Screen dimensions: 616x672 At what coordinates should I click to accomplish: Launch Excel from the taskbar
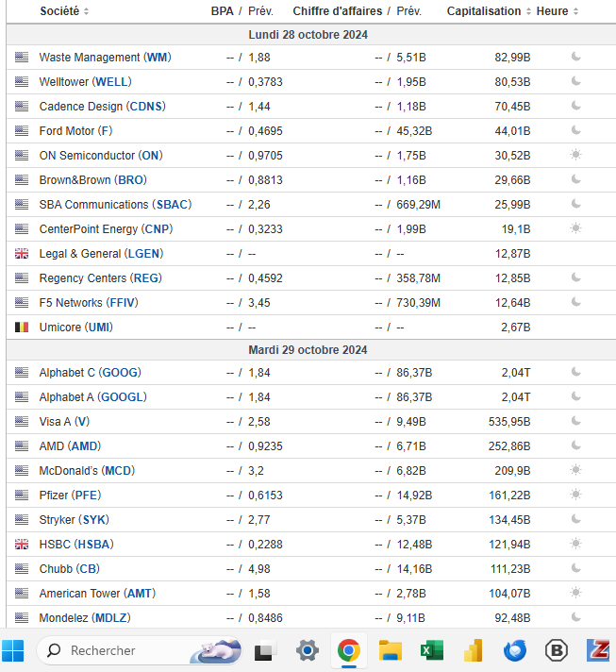pos(432,650)
